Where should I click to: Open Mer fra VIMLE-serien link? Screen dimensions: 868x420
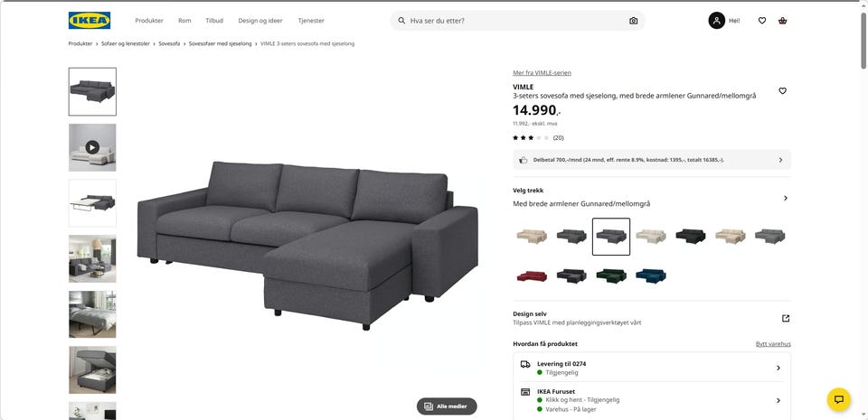click(x=542, y=73)
